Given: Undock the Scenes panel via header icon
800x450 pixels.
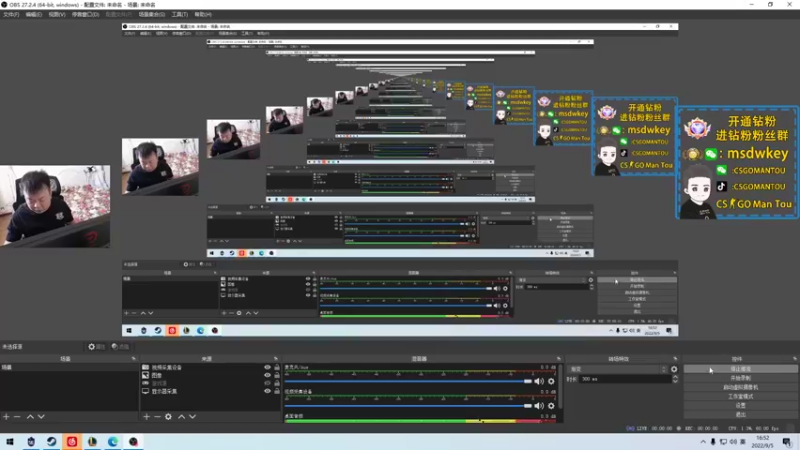Looking at the screenshot, I should pos(134,359).
